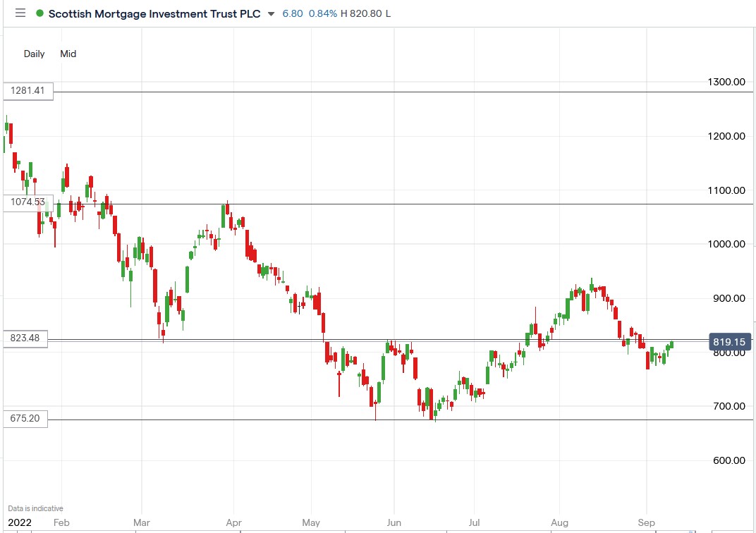This screenshot has width=756, height=533.
Task: Select the 2022 year label
Action: click(19, 522)
